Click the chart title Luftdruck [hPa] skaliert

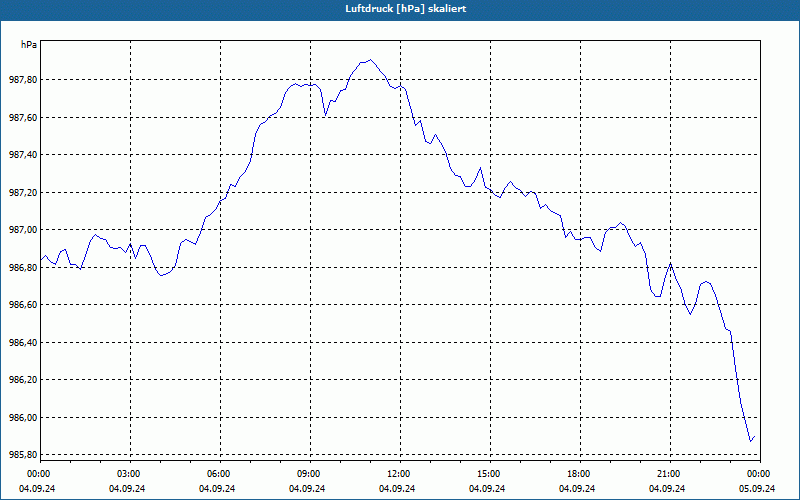406,9
